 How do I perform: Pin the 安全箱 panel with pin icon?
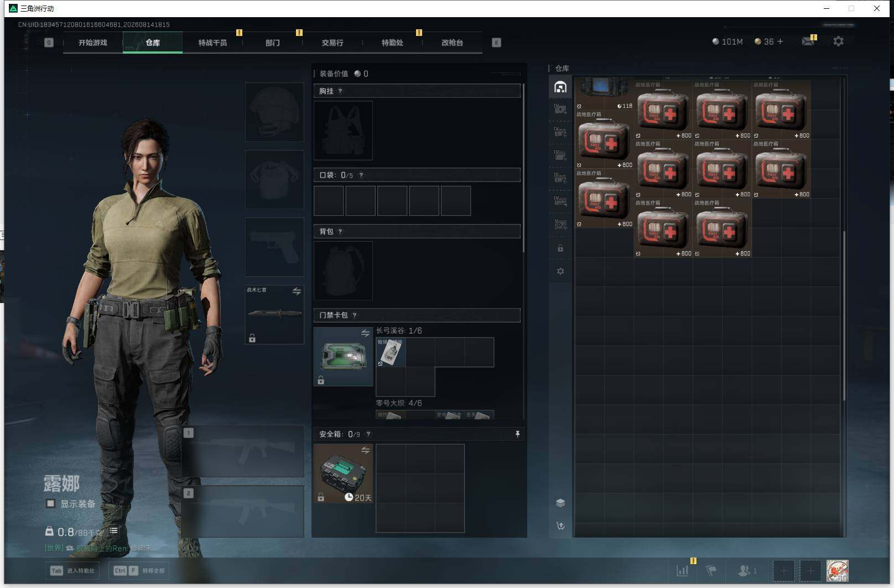[x=517, y=434]
